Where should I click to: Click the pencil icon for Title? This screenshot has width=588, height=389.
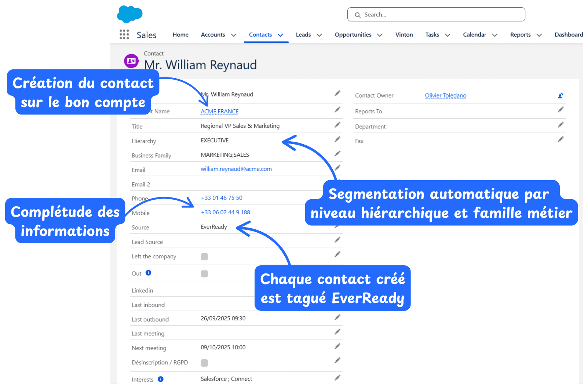tap(337, 125)
